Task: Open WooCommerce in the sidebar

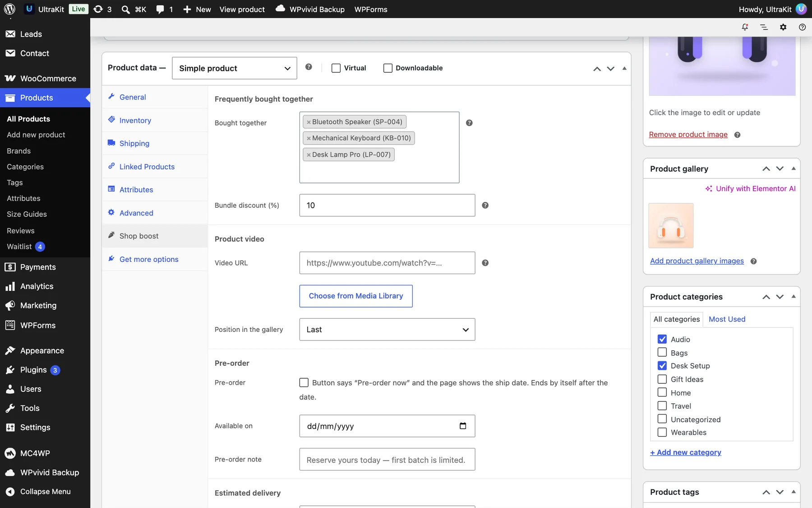Action: click(x=45, y=79)
